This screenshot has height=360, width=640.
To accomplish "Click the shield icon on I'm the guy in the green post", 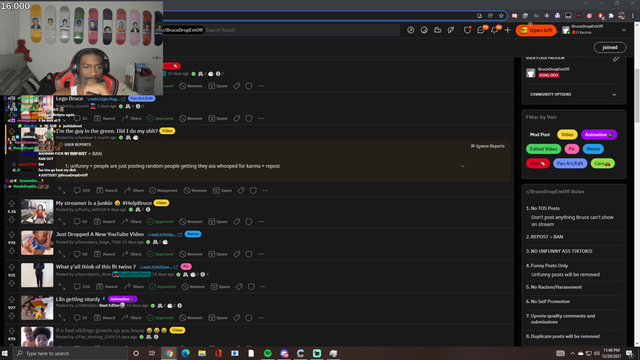I will click(253, 191).
